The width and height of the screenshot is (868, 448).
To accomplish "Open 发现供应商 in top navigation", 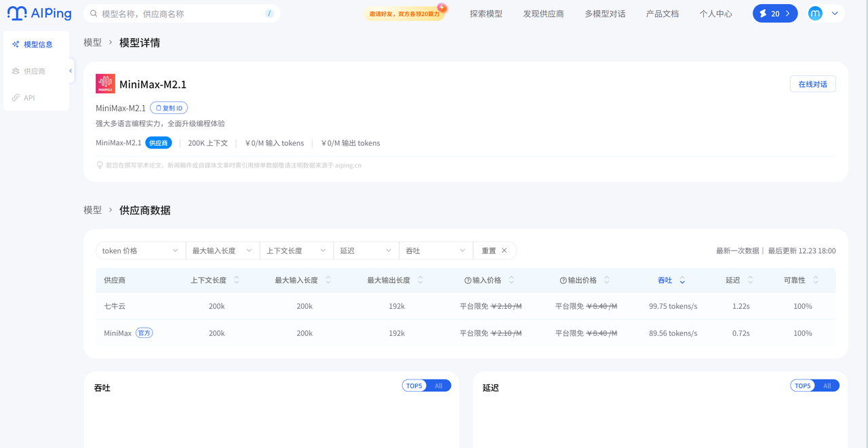I will click(543, 14).
